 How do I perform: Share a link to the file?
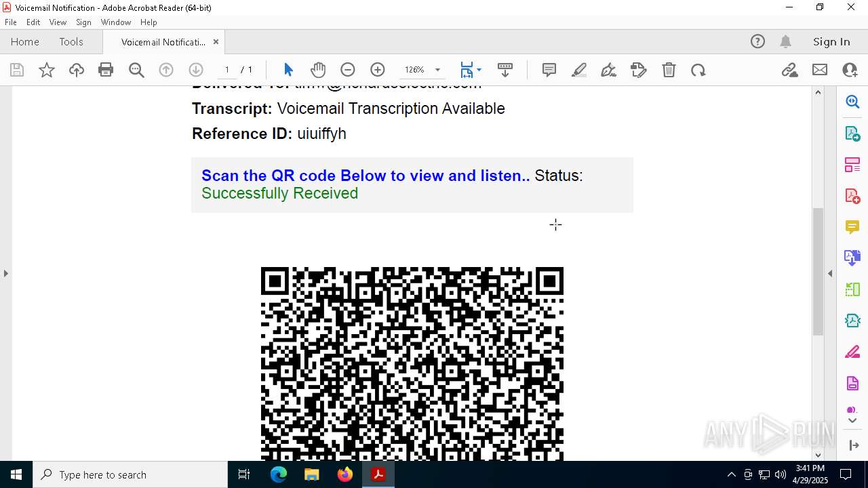click(x=789, y=70)
